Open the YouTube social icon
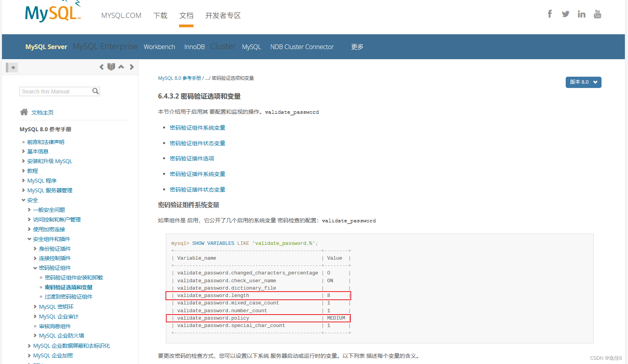This screenshot has width=628, height=364. [598, 14]
